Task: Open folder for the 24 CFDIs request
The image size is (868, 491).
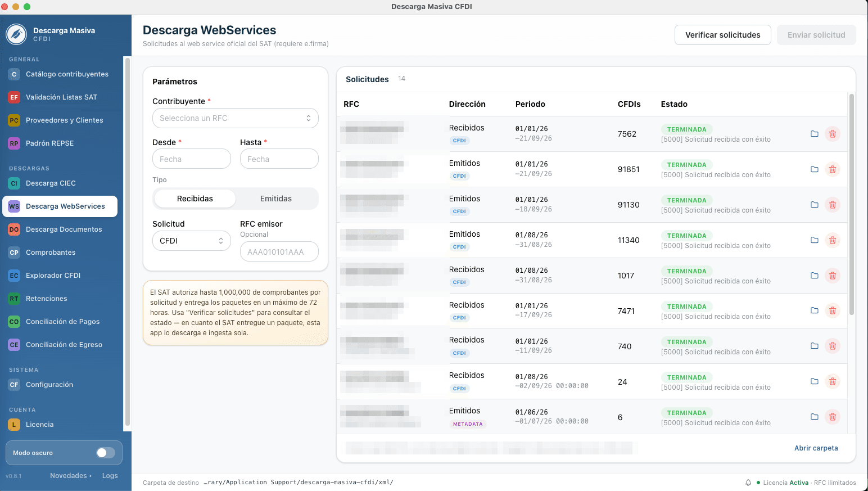Action: [814, 381]
